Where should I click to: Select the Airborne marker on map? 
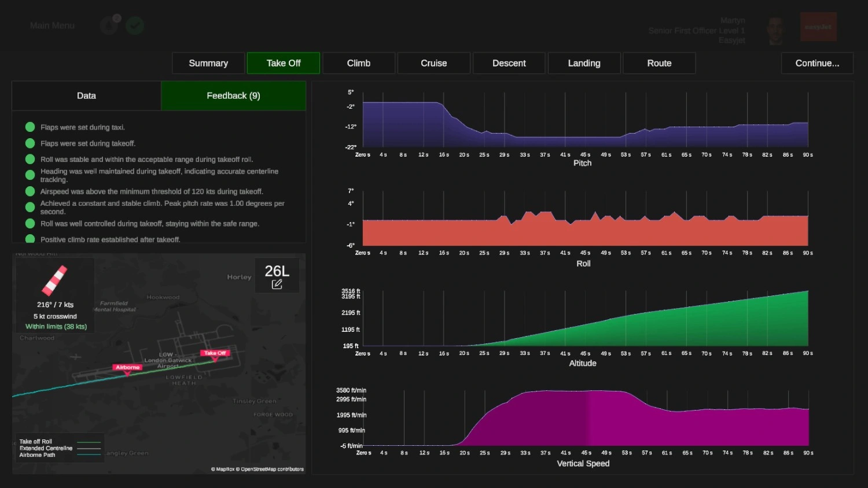coord(127,368)
